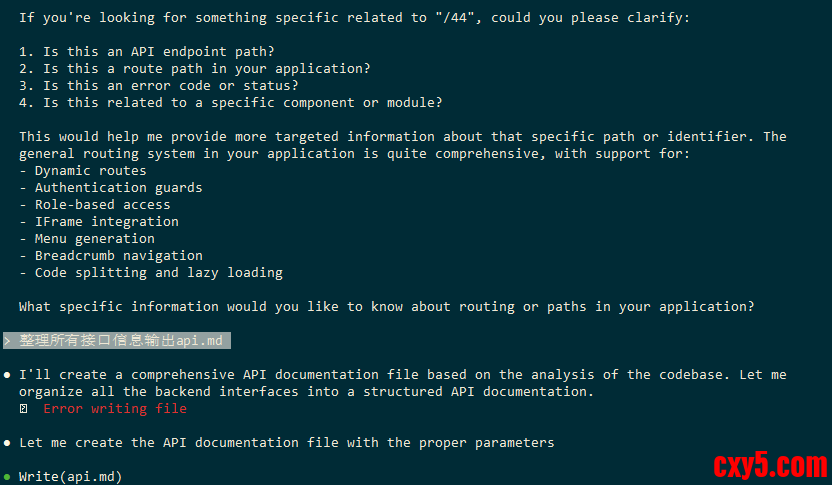Select option 4 about a specific component or module
832x485 pixels.
pyautogui.click(x=230, y=102)
